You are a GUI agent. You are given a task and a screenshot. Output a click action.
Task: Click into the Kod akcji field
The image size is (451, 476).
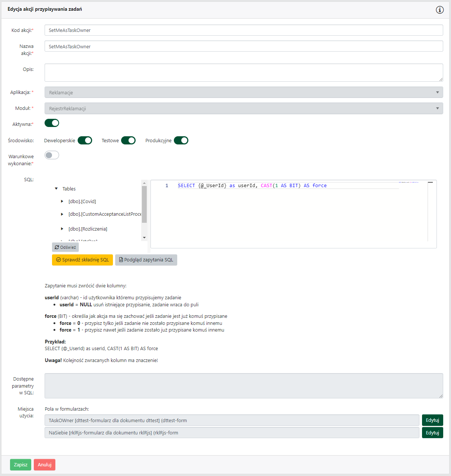[243, 30]
